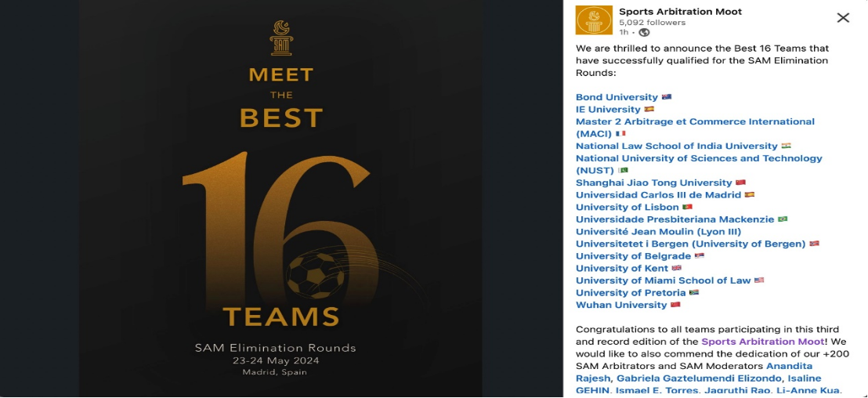
Task: Open the Bond University link
Action: coord(617,97)
